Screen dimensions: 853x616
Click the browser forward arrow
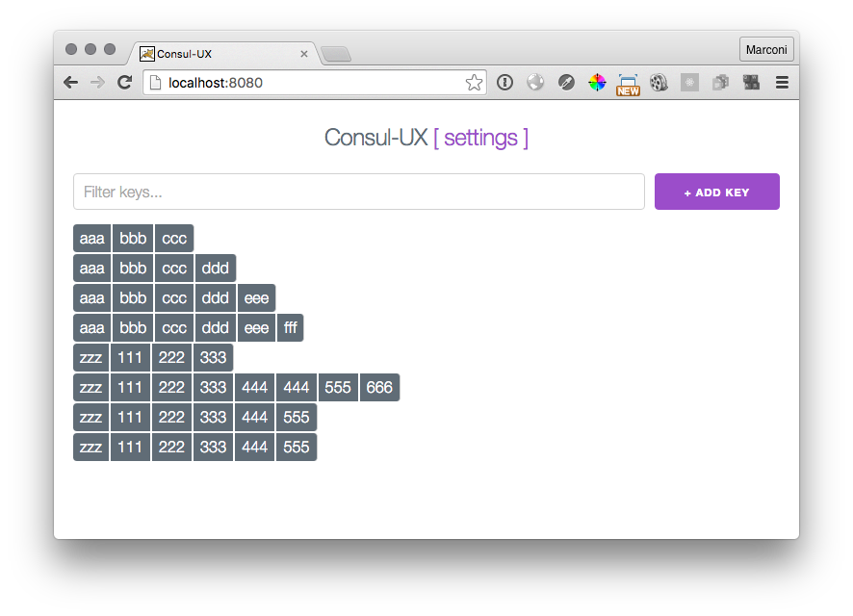tap(98, 83)
